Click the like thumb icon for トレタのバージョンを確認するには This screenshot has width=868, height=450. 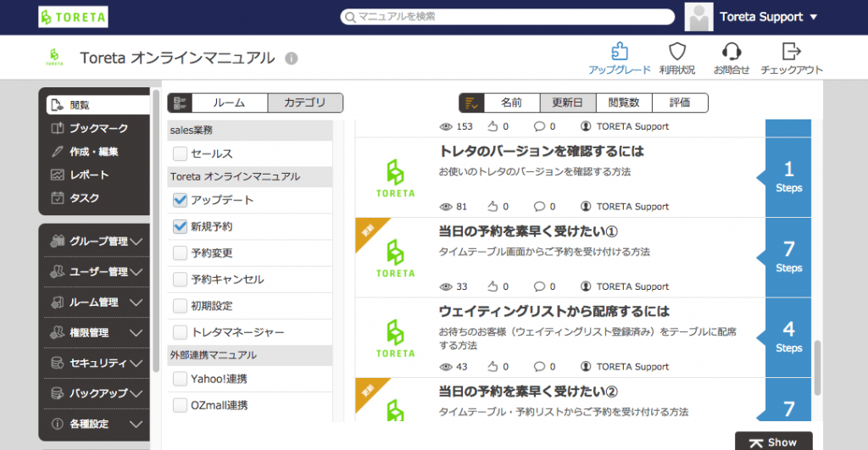tap(492, 207)
